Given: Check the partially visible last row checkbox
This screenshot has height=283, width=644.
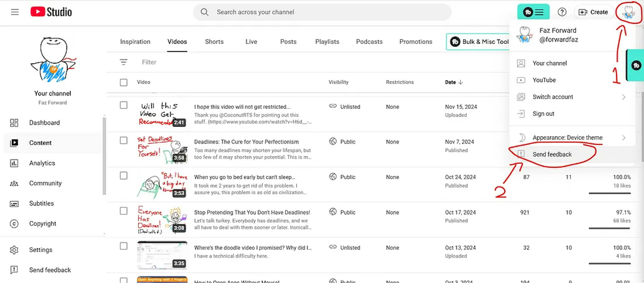Looking at the screenshot, I should click(x=123, y=280).
